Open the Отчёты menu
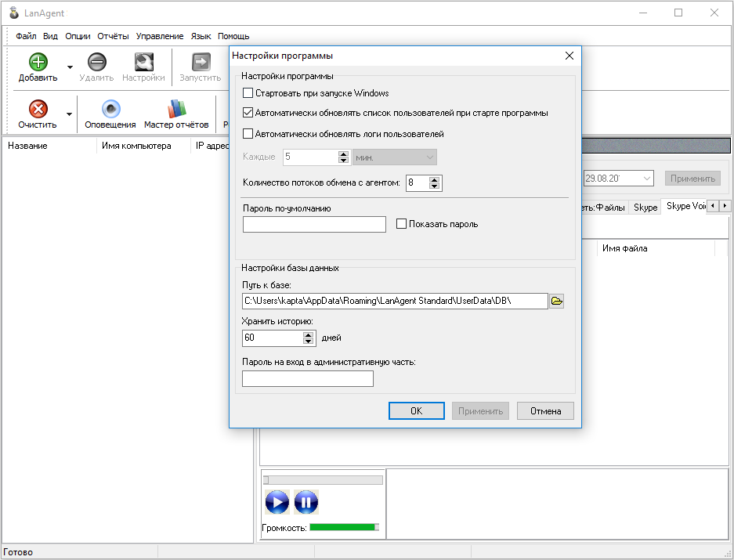Image resolution: width=734 pixels, height=560 pixels. [x=113, y=36]
